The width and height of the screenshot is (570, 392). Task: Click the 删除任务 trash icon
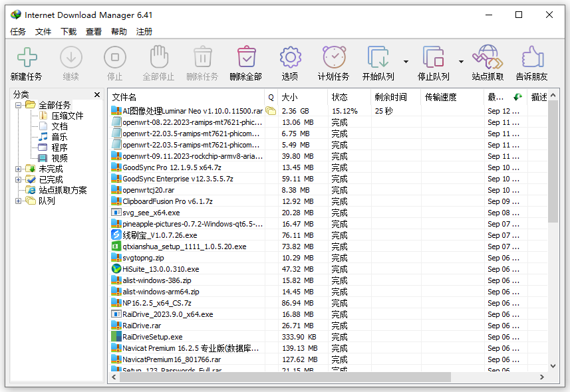(203, 56)
